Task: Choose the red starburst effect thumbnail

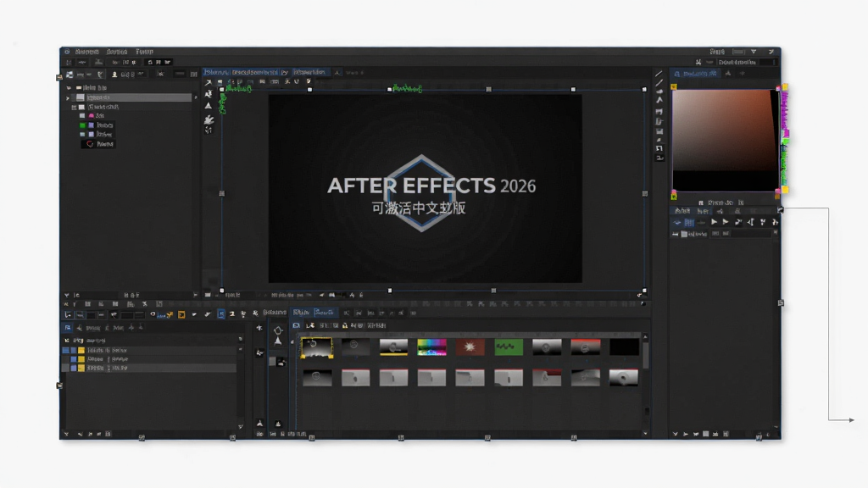Action: [x=470, y=347]
